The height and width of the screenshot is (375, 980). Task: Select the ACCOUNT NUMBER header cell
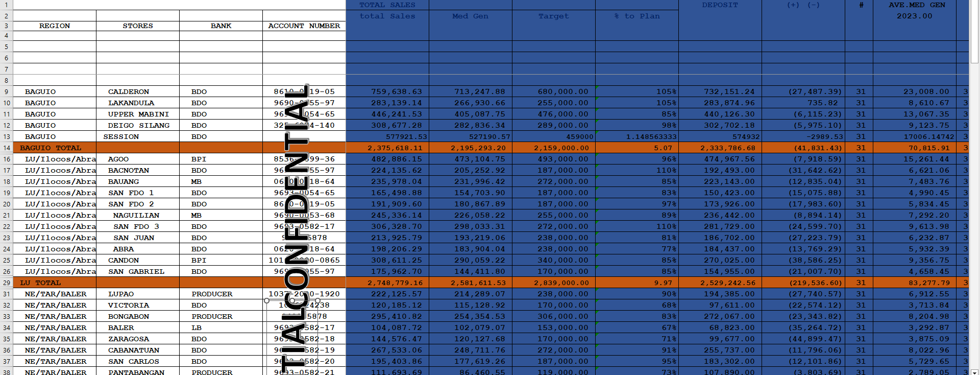(x=304, y=26)
